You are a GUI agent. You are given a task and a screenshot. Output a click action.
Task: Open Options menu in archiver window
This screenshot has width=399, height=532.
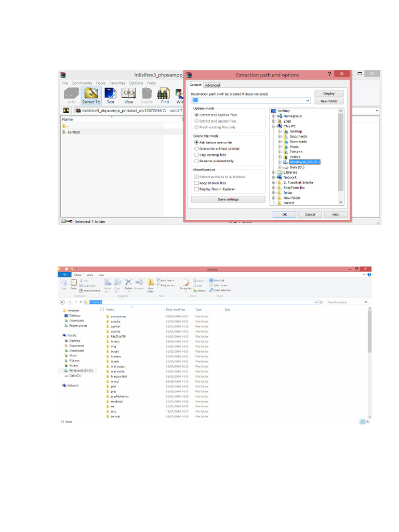[x=136, y=83]
